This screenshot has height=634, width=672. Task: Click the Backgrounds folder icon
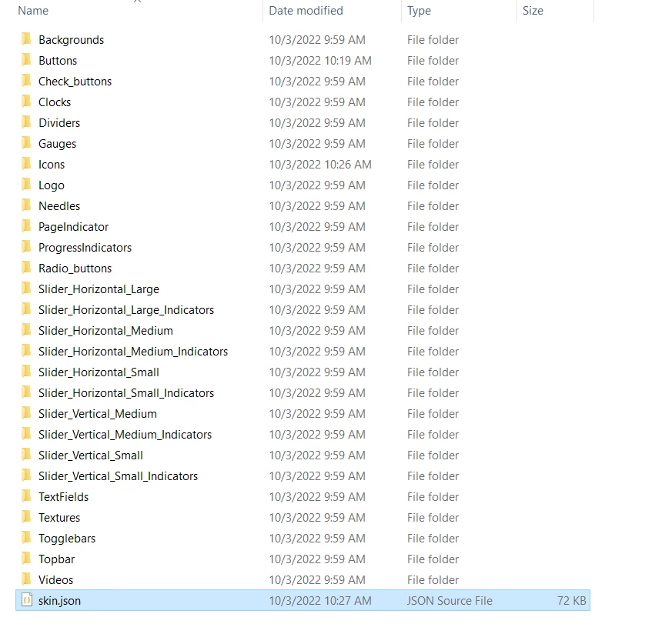26,39
